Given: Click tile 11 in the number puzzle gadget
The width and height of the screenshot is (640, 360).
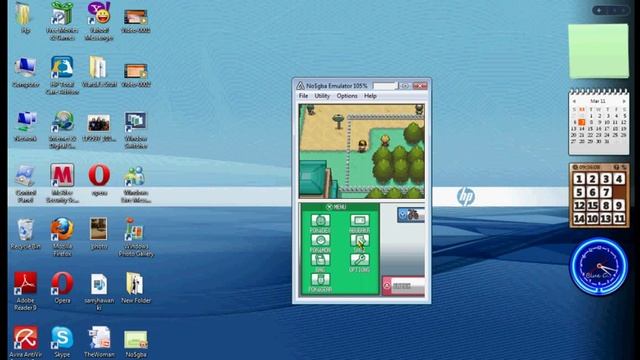Looking at the screenshot, I should pyautogui.click(x=619, y=219).
